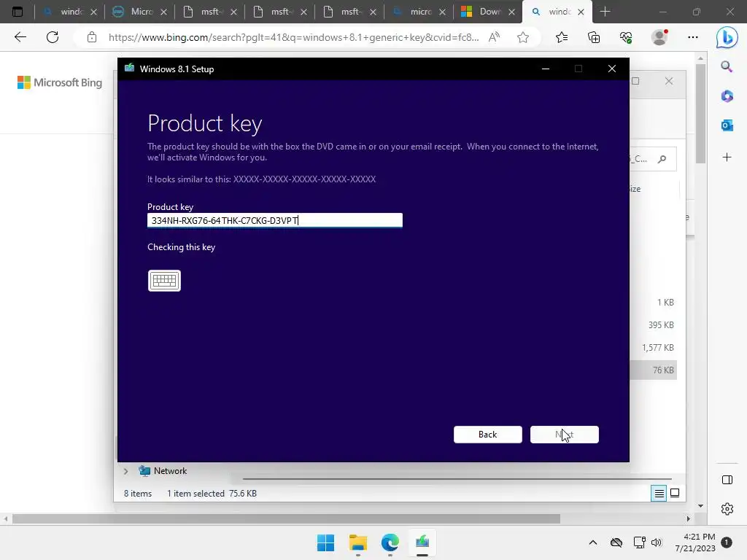Open the Edge profile avatar
This screenshot has height=560, width=747.
click(x=659, y=37)
